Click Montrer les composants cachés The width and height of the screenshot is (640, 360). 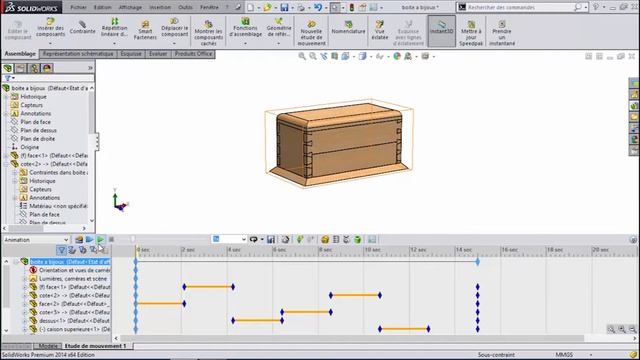tap(209, 33)
